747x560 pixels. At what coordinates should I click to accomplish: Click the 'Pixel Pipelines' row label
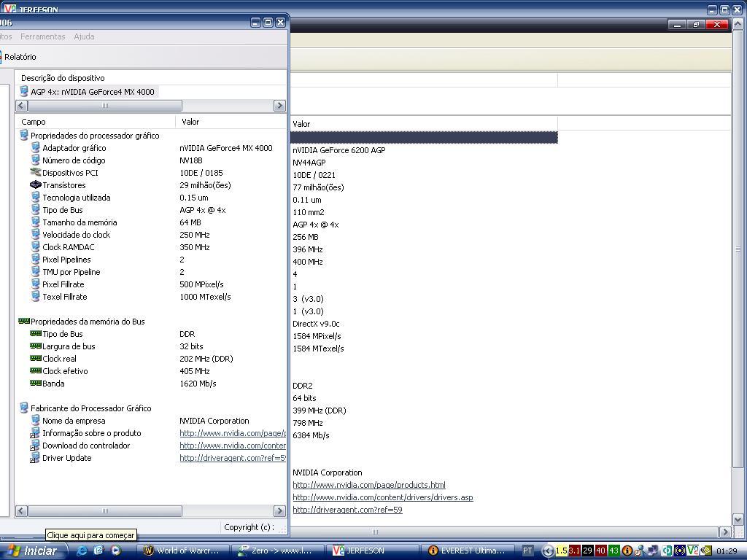[x=66, y=260]
